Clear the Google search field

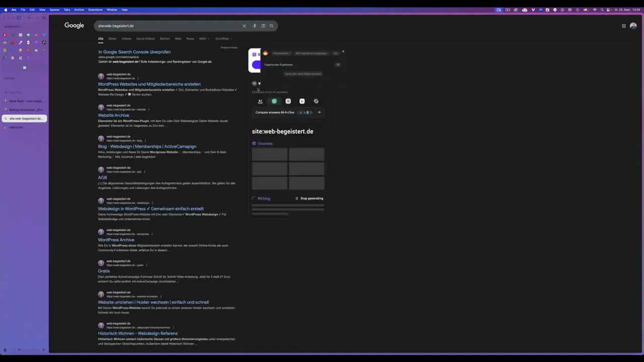pyautogui.click(x=244, y=26)
